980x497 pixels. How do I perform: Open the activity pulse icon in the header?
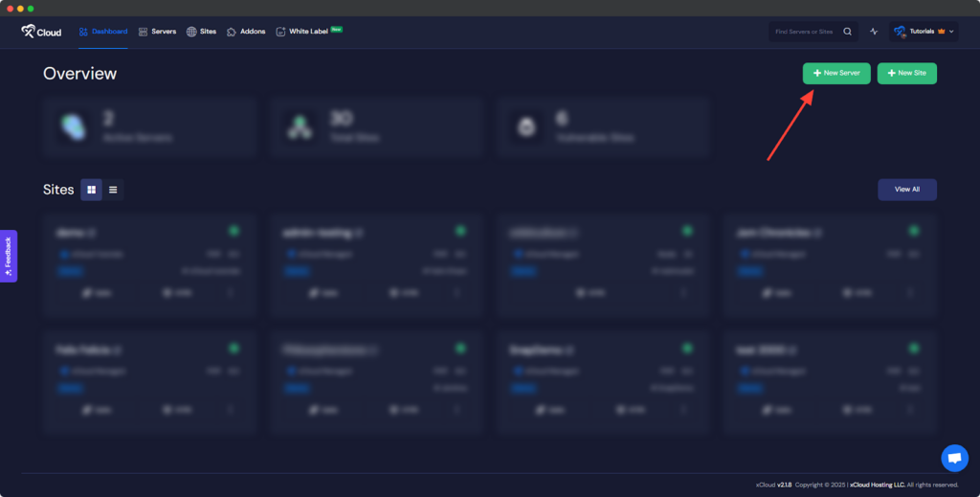coord(874,32)
